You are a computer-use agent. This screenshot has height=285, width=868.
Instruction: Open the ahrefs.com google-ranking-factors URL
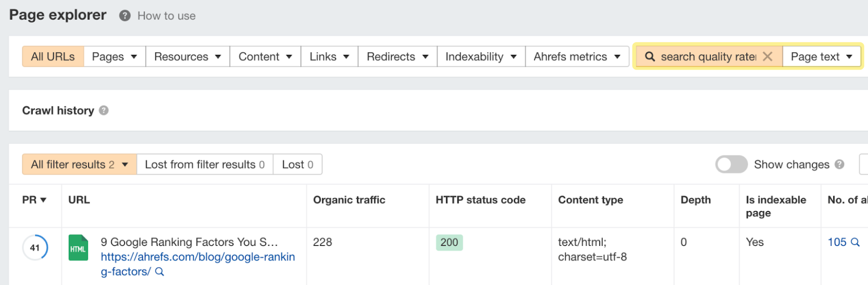197,257
